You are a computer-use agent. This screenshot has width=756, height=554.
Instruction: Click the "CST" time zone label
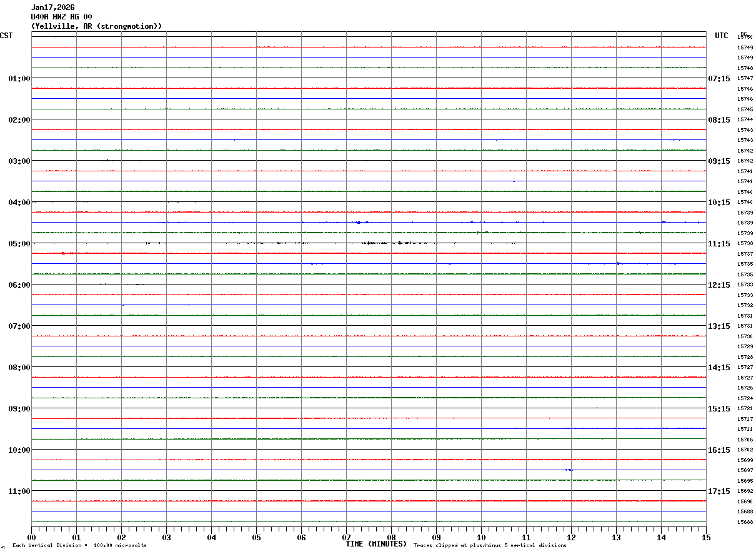click(6, 36)
